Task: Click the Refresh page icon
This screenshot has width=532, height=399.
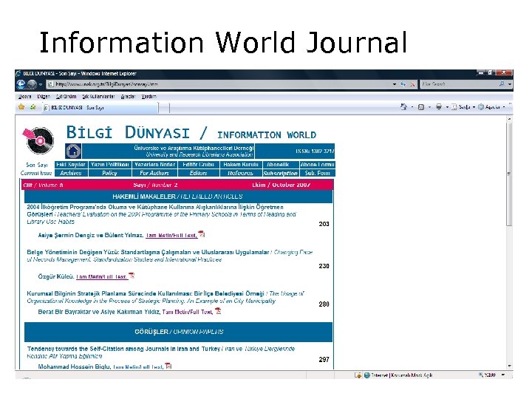Action: [x=403, y=84]
